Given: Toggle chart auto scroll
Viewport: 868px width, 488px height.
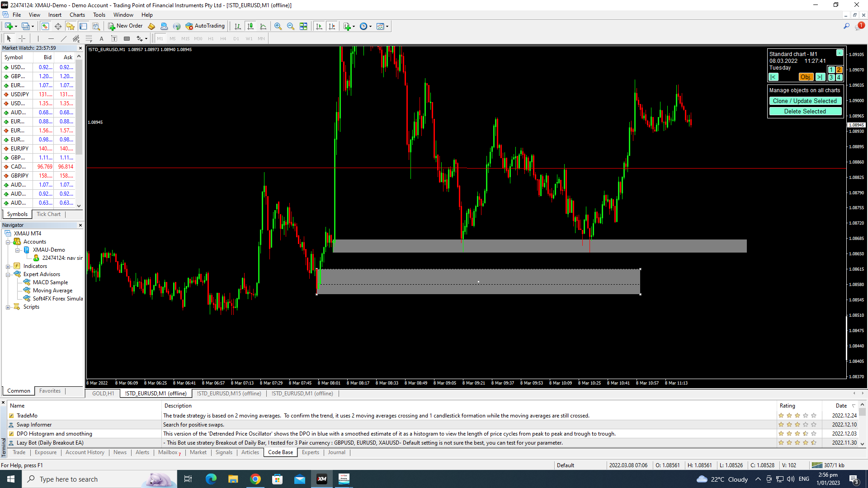Looking at the screenshot, I should point(319,26).
